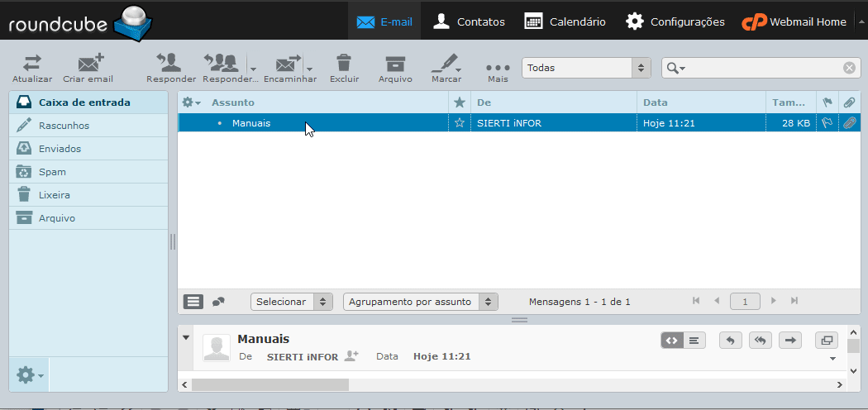
Task: Click the paperclip on the Manuais row
Action: tap(849, 123)
